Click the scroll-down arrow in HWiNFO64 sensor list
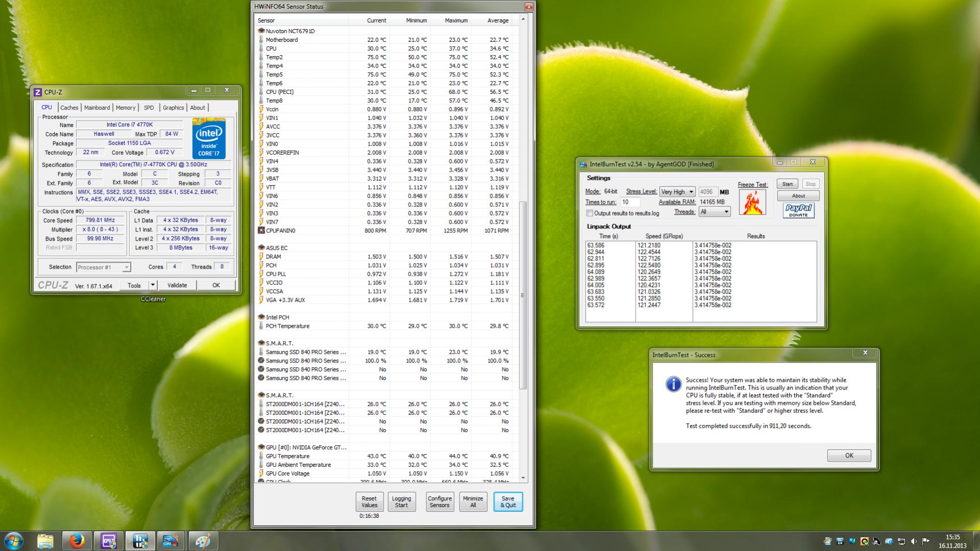Screen dimensions: 980x551 click(x=522, y=478)
